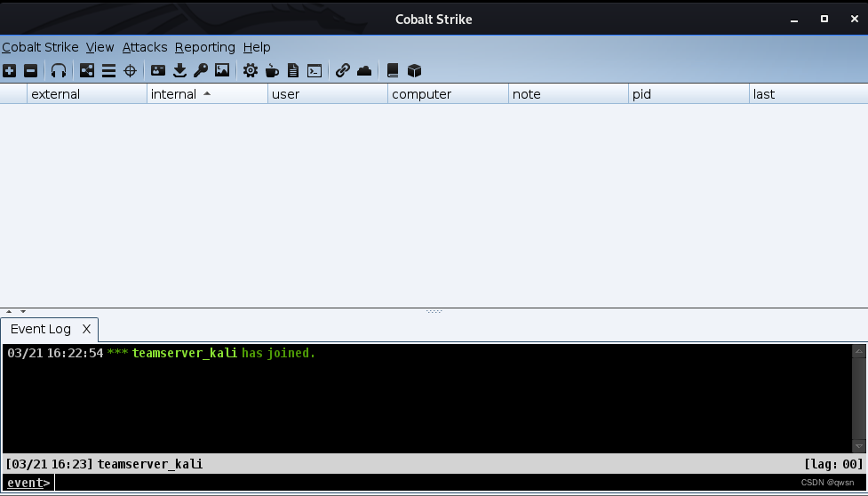This screenshot has width=868, height=496.
Task: Host a file via the chain-link icon
Action: (x=343, y=70)
